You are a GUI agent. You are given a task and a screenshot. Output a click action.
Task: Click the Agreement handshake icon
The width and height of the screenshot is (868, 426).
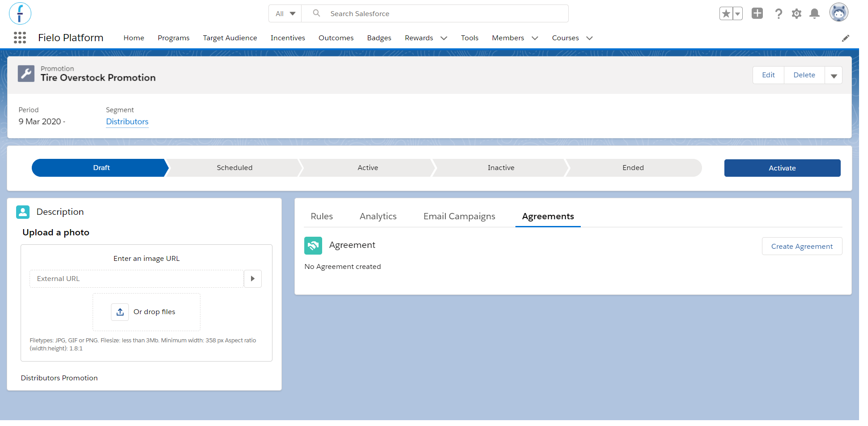313,245
